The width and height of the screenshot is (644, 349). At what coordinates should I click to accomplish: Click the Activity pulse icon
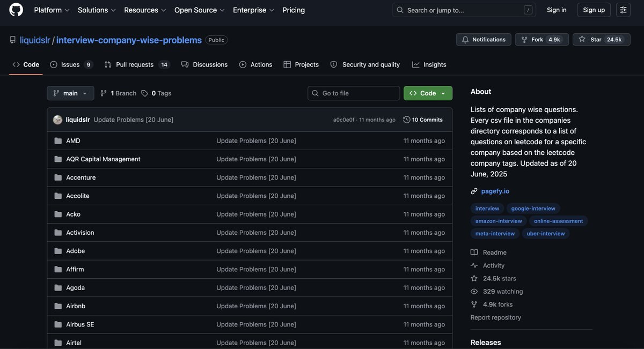click(474, 265)
